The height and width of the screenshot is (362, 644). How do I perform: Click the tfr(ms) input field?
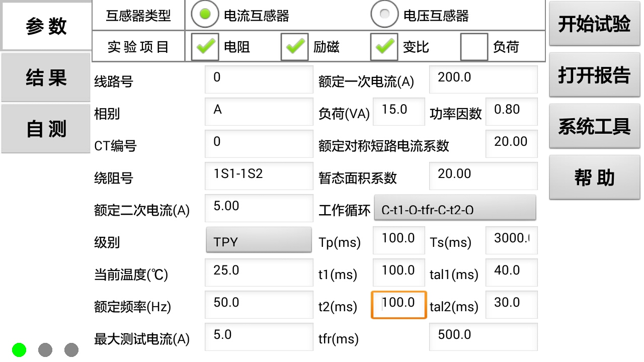click(x=483, y=336)
